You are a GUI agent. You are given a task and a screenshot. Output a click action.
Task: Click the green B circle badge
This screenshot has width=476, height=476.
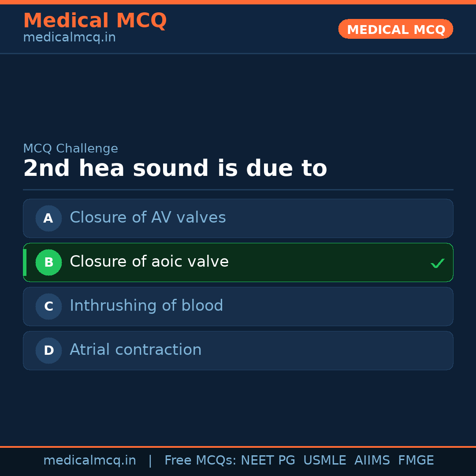(48, 262)
